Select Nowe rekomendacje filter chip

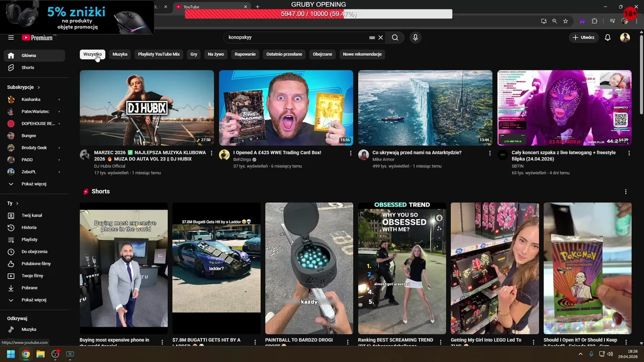pyautogui.click(x=362, y=54)
